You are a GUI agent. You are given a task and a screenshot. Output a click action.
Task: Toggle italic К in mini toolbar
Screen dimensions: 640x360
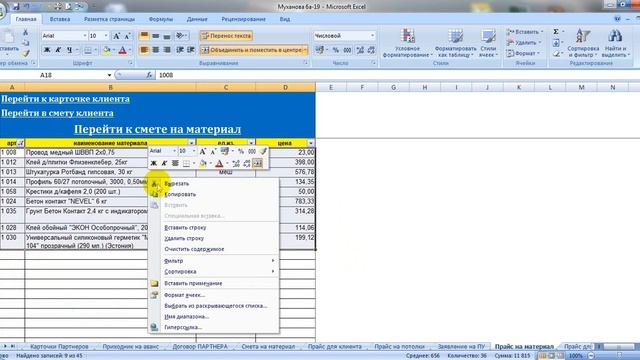pos(164,163)
